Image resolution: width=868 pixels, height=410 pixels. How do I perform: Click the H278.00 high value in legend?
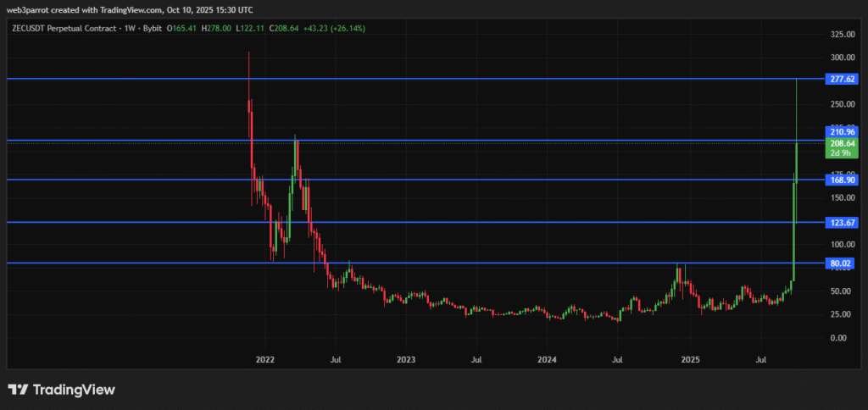[219, 27]
